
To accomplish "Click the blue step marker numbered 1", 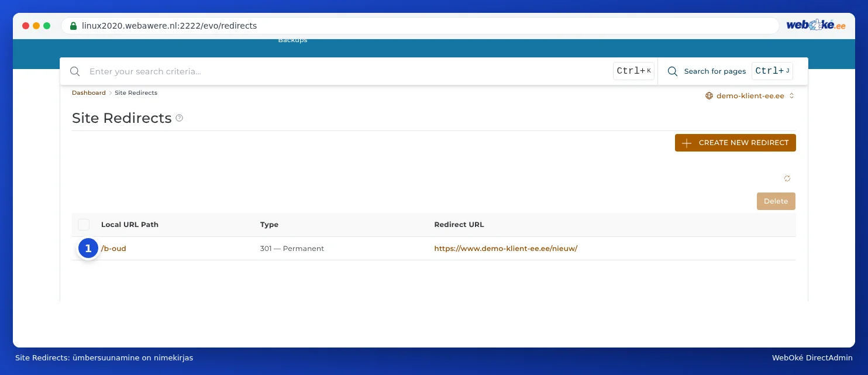I will coord(88,249).
